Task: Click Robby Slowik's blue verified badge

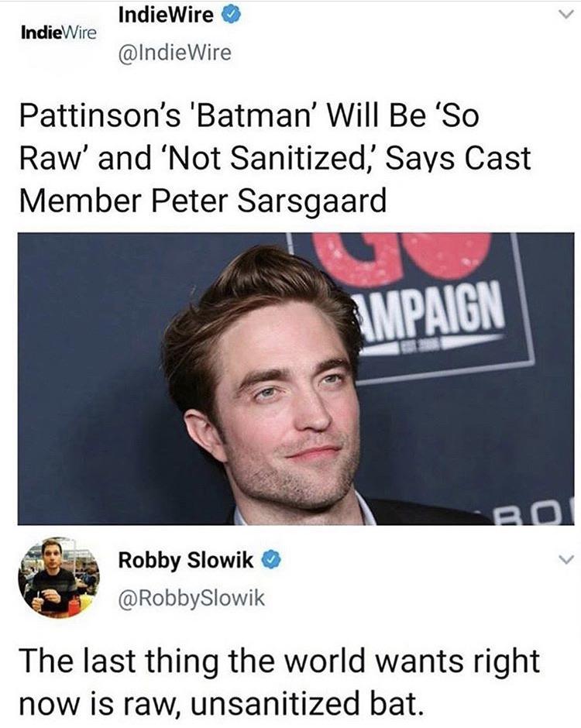Action: click(271, 561)
